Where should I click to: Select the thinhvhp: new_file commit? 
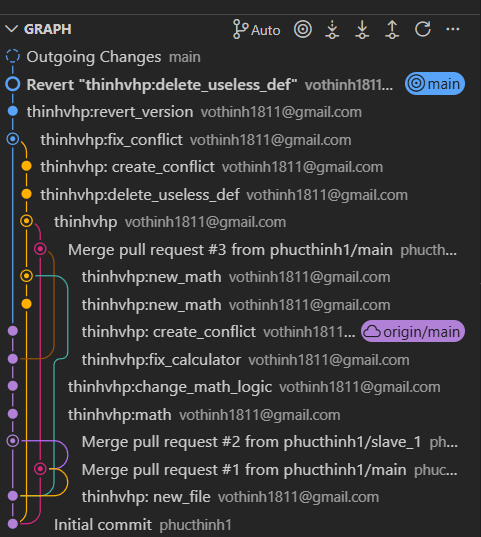pos(240,497)
